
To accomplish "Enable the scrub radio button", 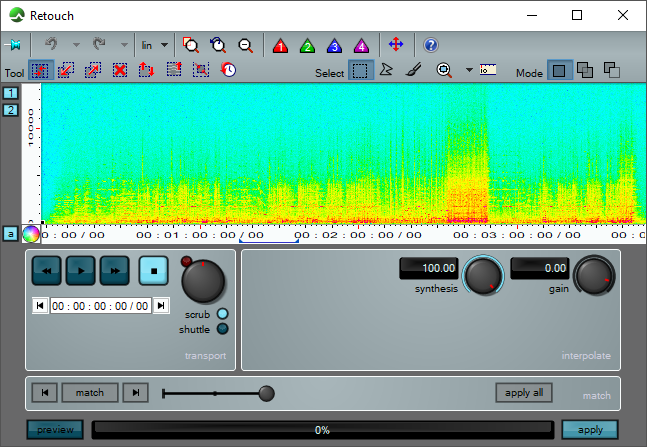I will point(222,314).
